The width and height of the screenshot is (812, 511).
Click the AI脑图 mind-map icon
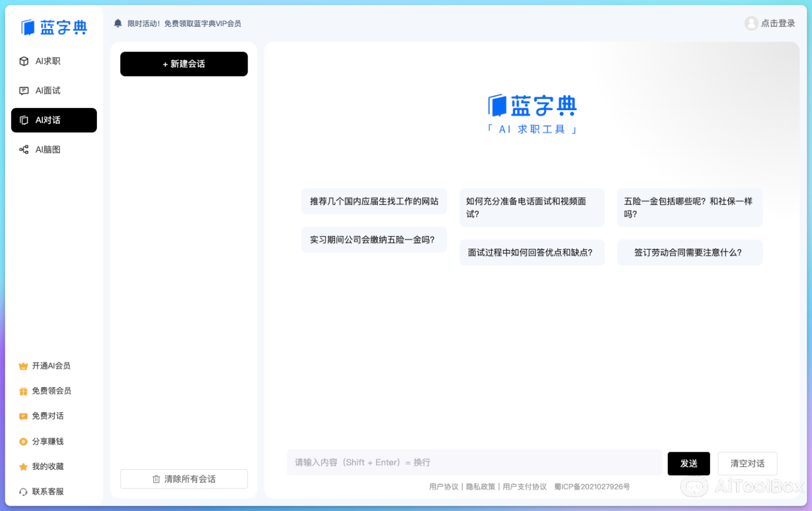(x=24, y=149)
